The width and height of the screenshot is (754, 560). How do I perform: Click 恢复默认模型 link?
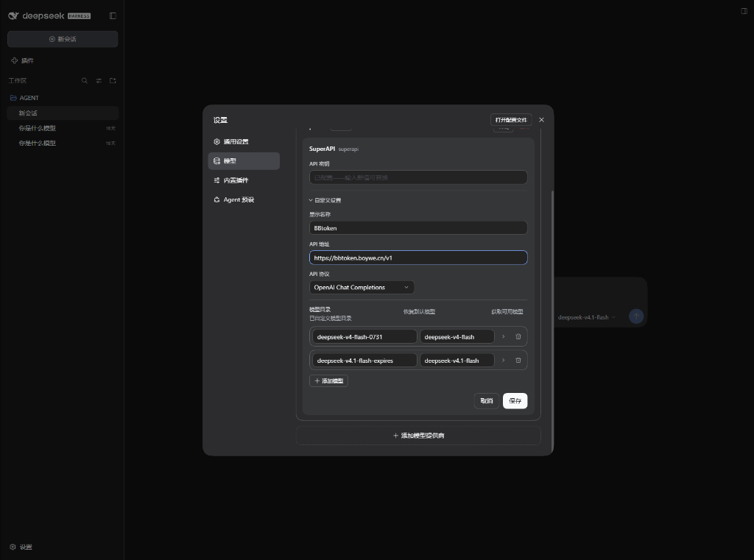pos(419,311)
